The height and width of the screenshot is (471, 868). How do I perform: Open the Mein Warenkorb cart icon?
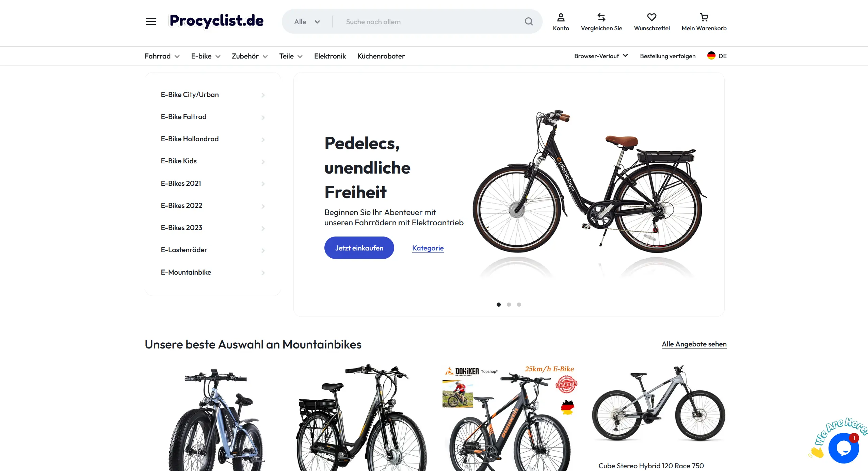pos(704,17)
